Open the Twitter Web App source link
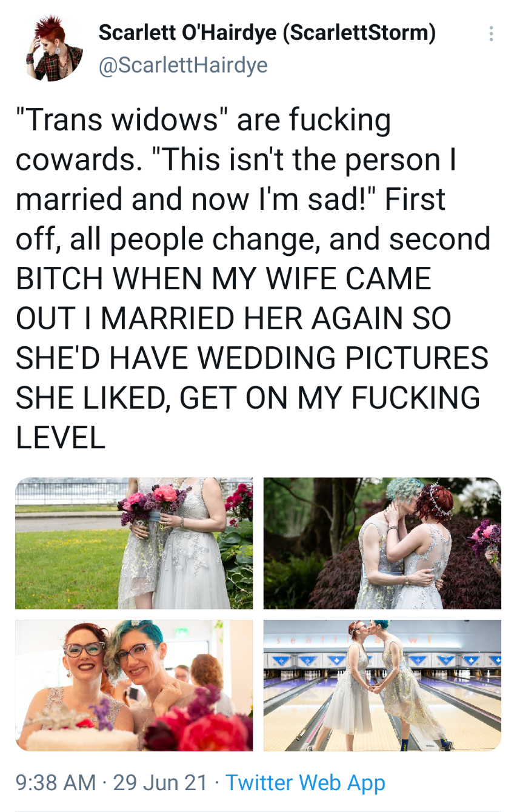Viewport: 517px width, 812px height. (305, 782)
